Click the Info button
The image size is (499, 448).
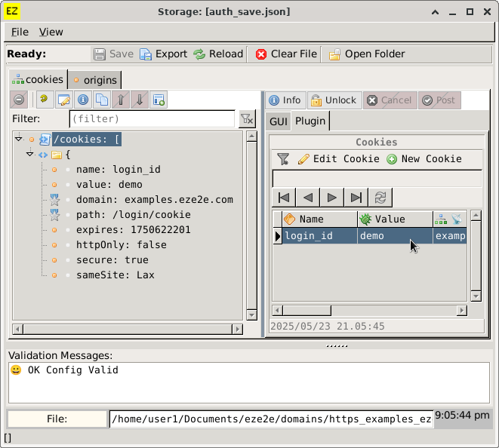tap(285, 100)
